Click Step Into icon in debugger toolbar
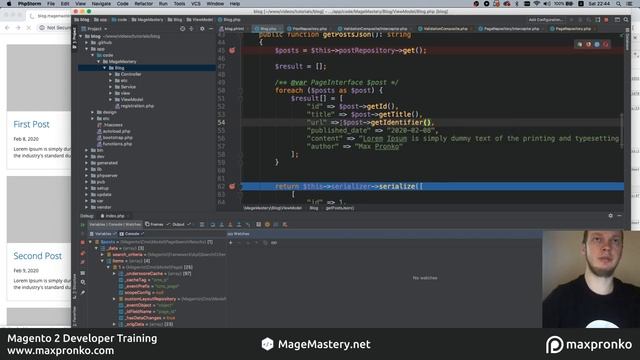 222,224
